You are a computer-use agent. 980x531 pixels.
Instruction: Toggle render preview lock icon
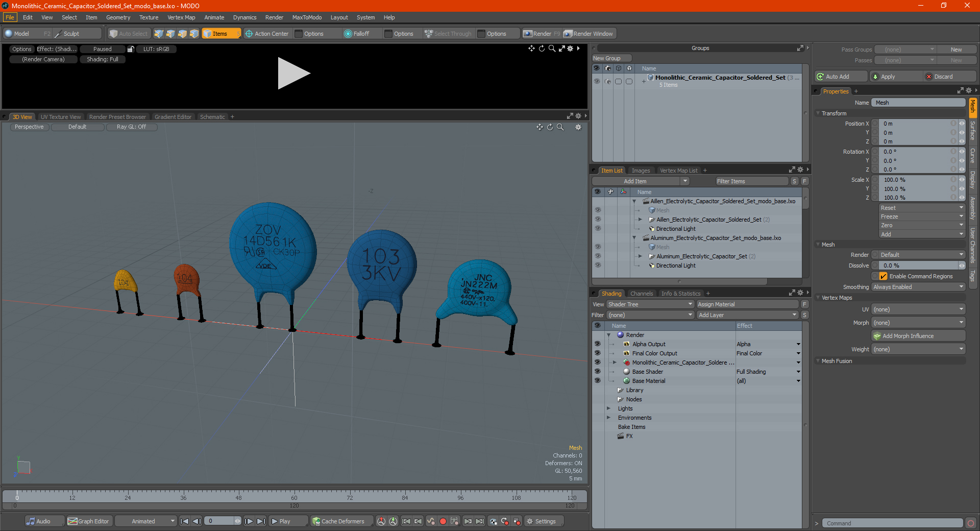pos(131,49)
